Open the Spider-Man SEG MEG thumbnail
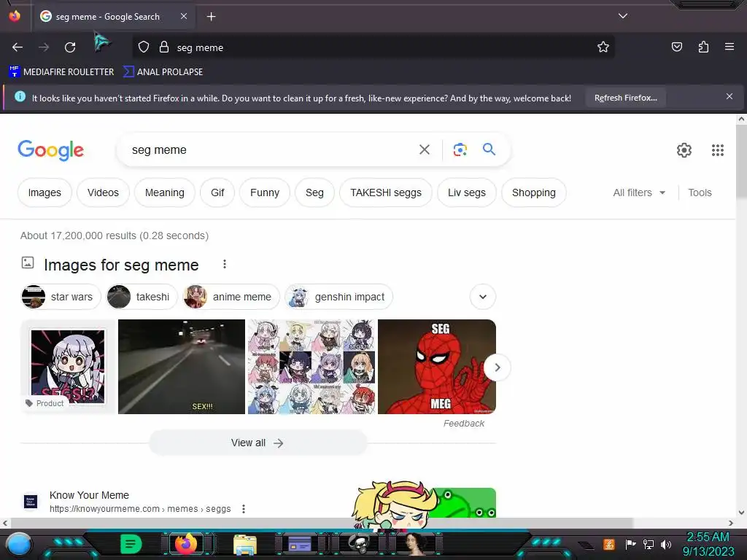This screenshot has width=747, height=560. coord(437,367)
